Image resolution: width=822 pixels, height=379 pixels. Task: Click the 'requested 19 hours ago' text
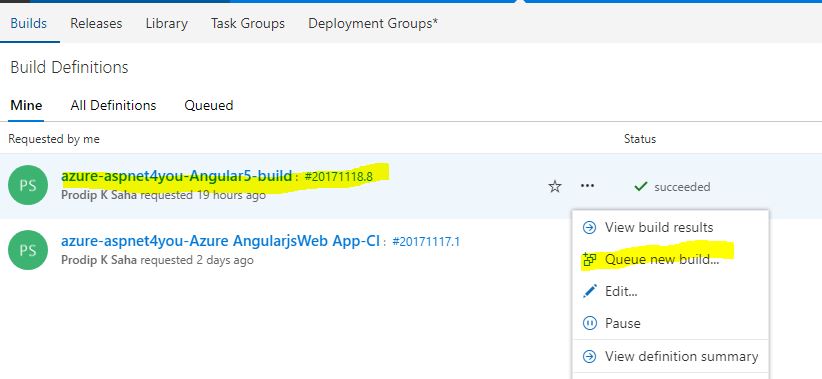point(203,195)
